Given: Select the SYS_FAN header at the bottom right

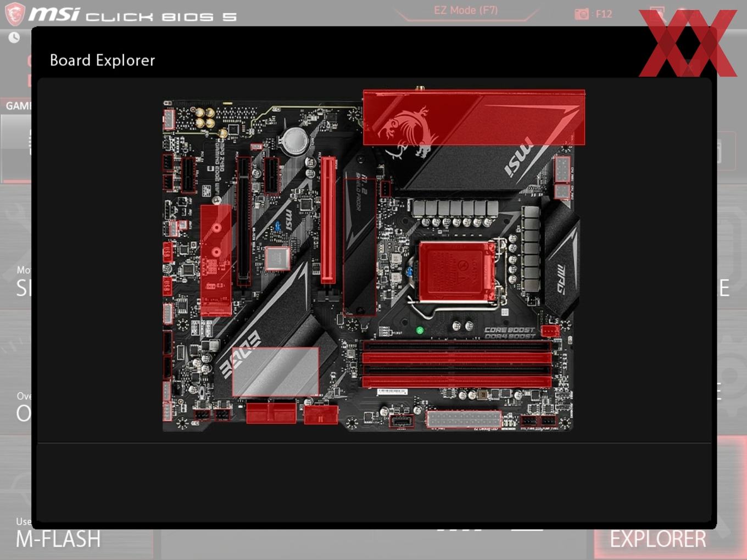Looking at the screenshot, I should click(x=528, y=421).
